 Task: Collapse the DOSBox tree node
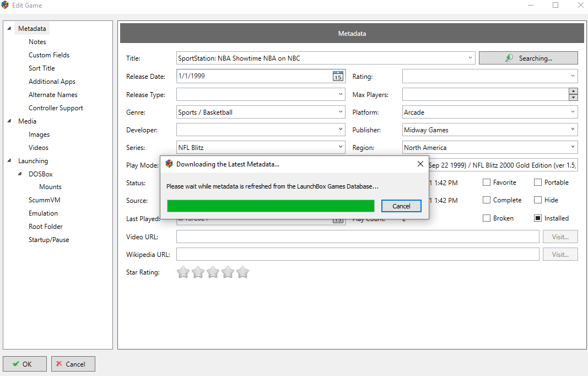[20, 174]
